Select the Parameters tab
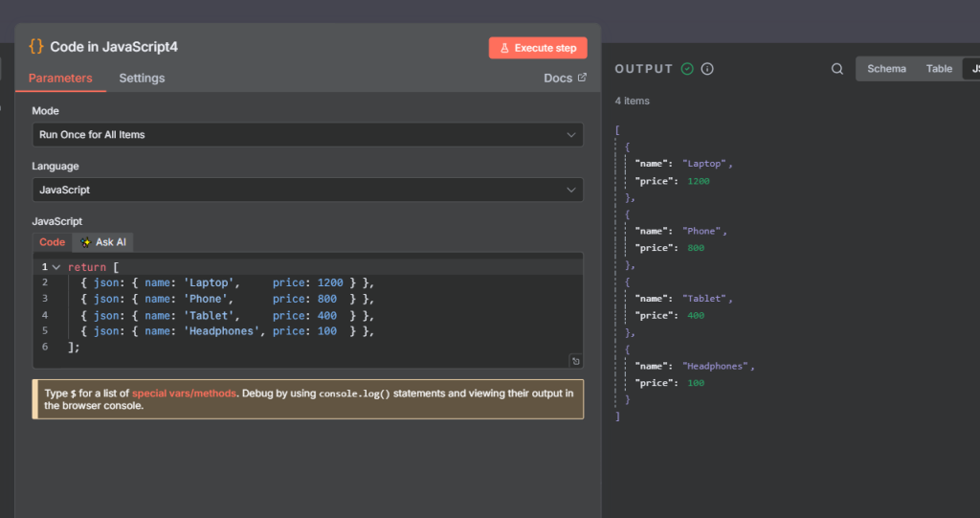980x518 pixels. pyautogui.click(x=60, y=78)
